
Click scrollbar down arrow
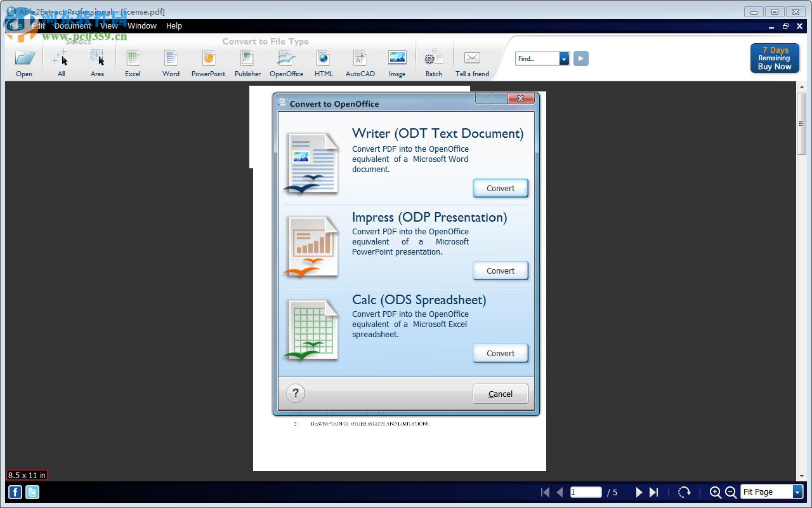(801, 476)
